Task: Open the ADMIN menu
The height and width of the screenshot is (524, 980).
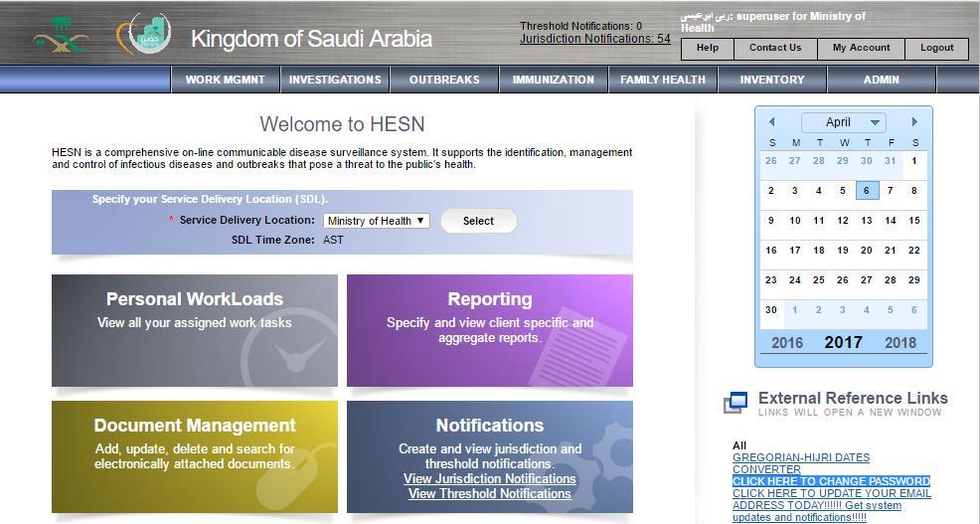Action: tap(882, 80)
